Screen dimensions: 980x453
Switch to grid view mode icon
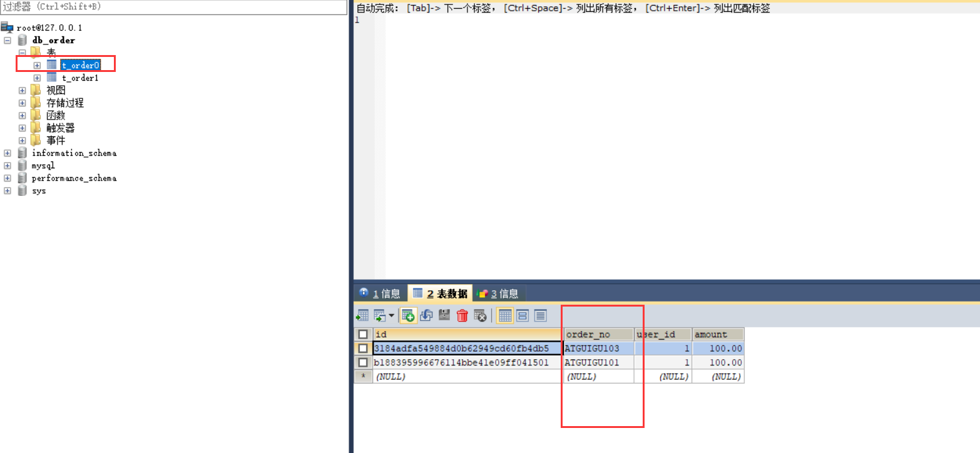pos(505,315)
